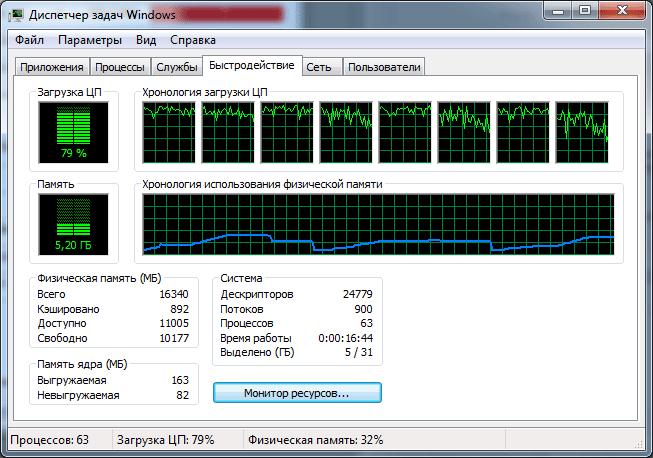Click the last CPU core history graph
The width and height of the screenshot is (653, 458).
pos(582,132)
